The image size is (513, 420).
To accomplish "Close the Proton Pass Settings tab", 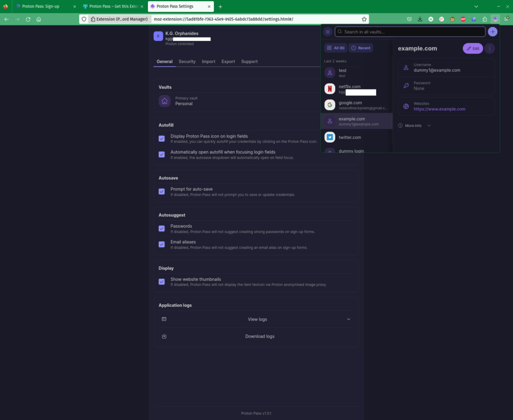I will point(209,7).
